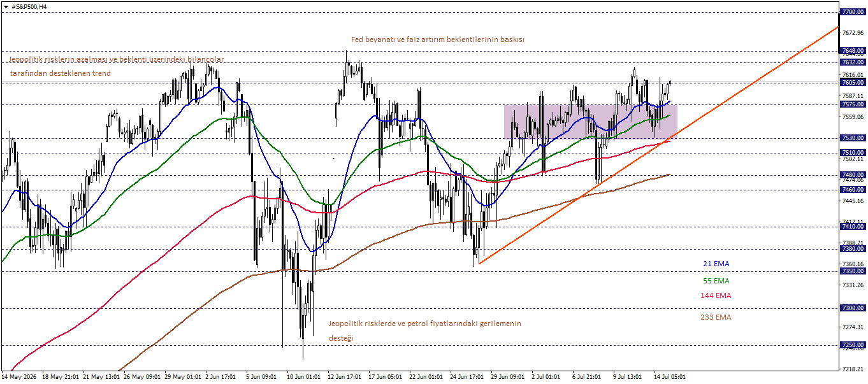Click the triangle arrow beside #S&P500,H4
Viewport: 868px width, 384px height.
[x=6, y=6]
